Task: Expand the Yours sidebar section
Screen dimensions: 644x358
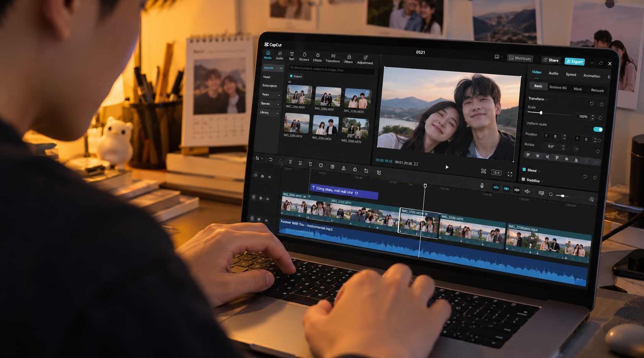Action: pos(271,95)
